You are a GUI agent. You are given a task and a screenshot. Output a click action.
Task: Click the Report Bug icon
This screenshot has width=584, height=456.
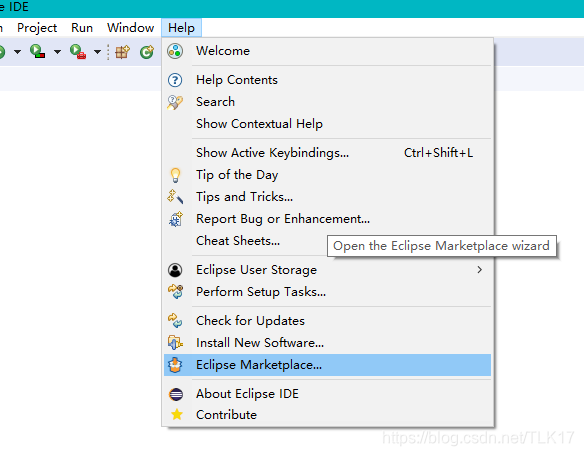[175, 219]
